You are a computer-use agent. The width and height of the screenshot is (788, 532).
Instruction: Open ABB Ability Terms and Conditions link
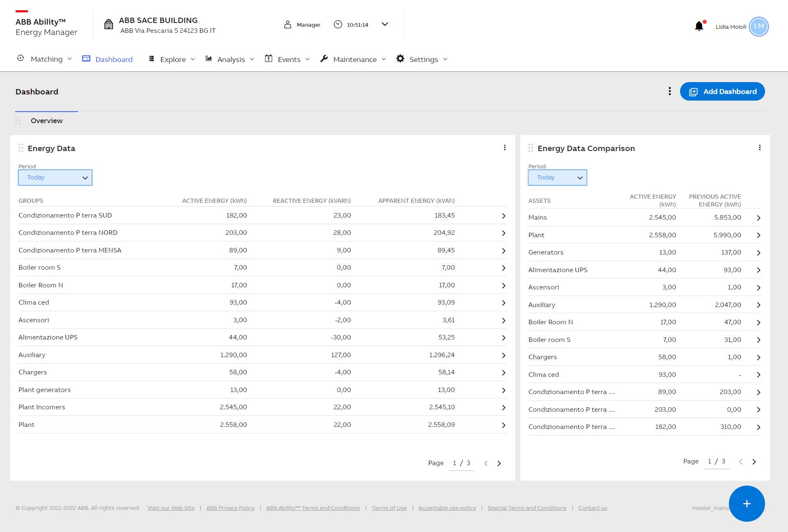(x=313, y=508)
